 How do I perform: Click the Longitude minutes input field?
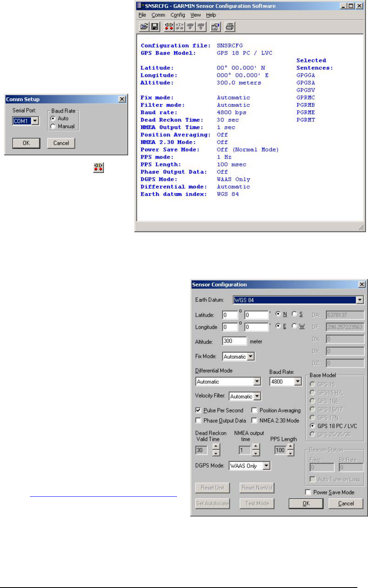click(257, 327)
